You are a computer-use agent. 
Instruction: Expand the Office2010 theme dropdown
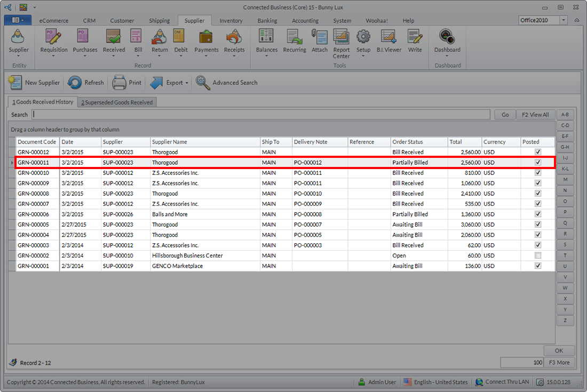[564, 20]
